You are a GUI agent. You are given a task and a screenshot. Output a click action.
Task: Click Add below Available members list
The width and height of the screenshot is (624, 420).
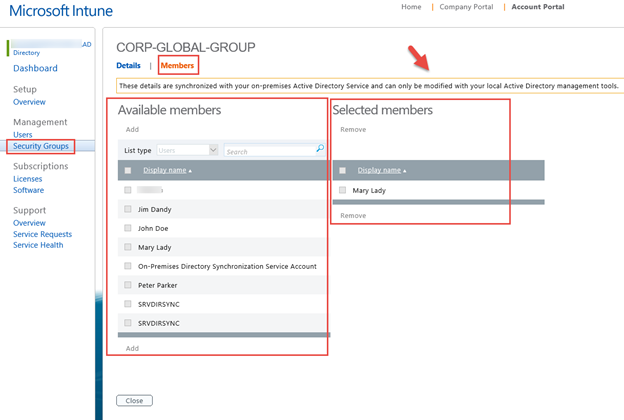click(133, 348)
